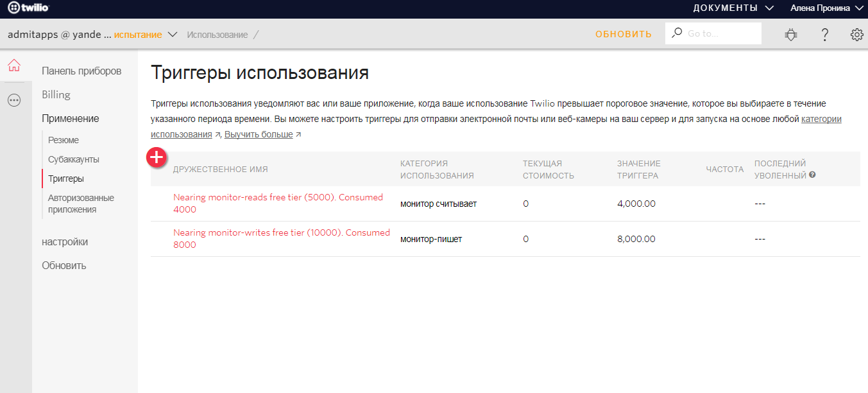The image size is (868, 393).
Task: Click inside the Go to search field
Action: [x=712, y=32]
